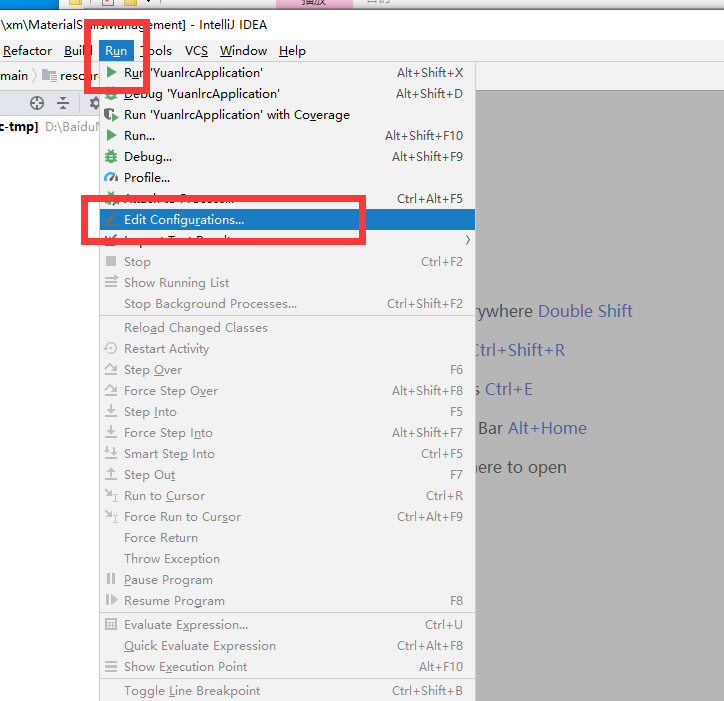Select Stop Background Processes...

(287, 304)
